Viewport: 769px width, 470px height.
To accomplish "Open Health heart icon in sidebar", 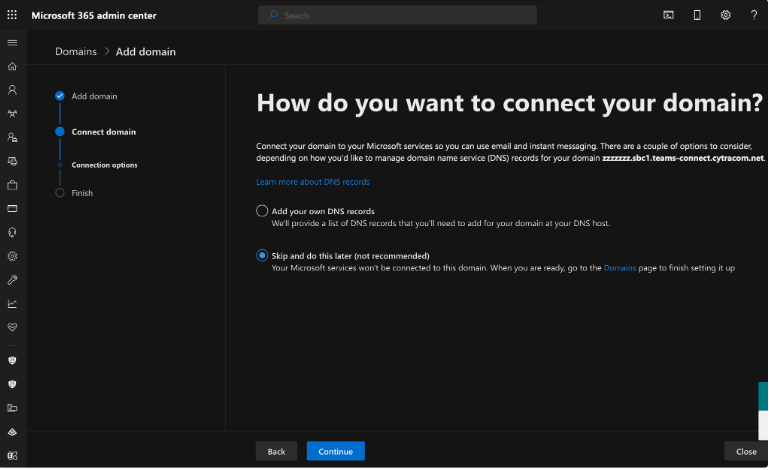I will [12, 327].
